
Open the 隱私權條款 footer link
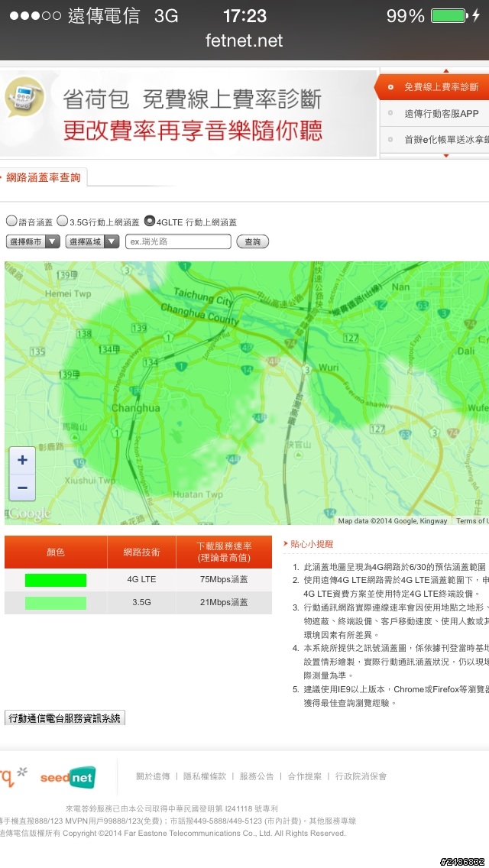(205, 776)
